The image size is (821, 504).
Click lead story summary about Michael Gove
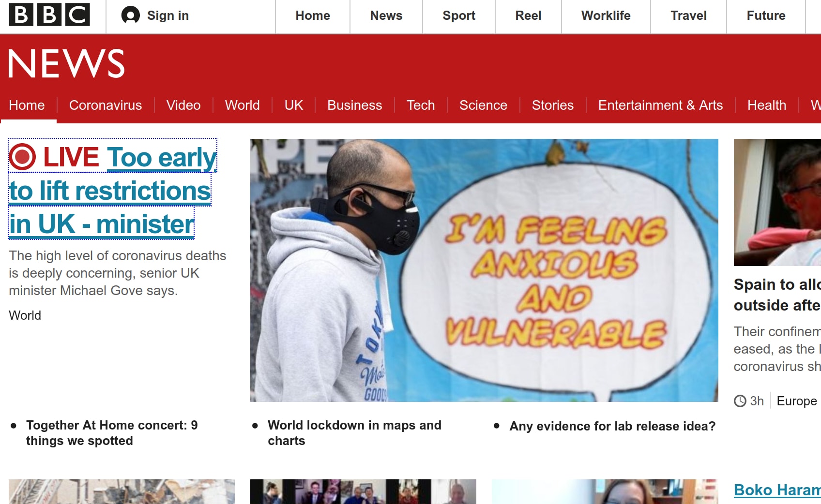coord(118,273)
